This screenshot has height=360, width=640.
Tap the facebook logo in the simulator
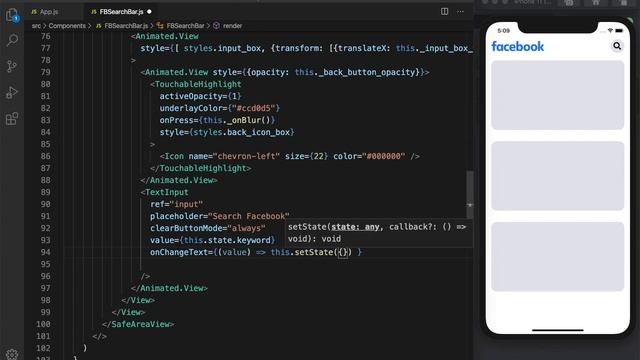coord(518,47)
